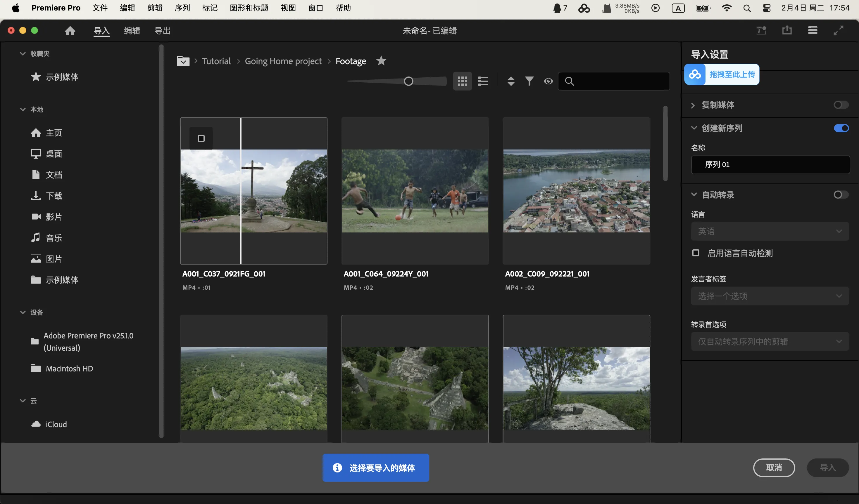The height and width of the screenshot is (504, 859).
Task: Adjust the thumbnail size slider
Action: tap(408, 81)
